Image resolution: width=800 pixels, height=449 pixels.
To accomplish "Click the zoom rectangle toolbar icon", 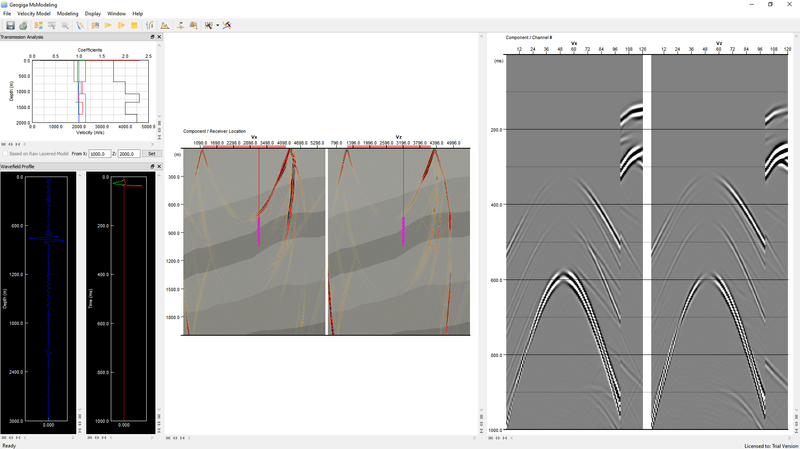I will [52, 25].
